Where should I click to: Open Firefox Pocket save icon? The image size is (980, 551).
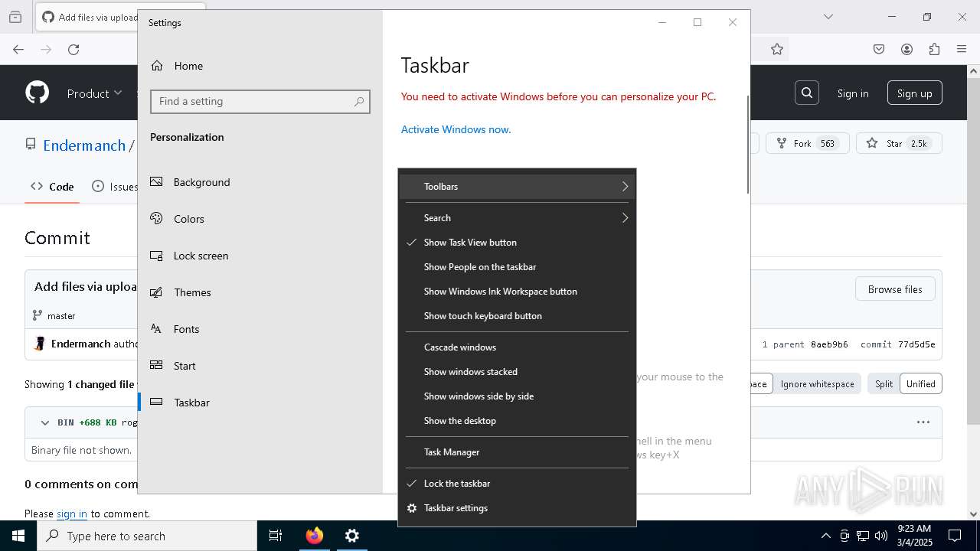tap(879, 49)
